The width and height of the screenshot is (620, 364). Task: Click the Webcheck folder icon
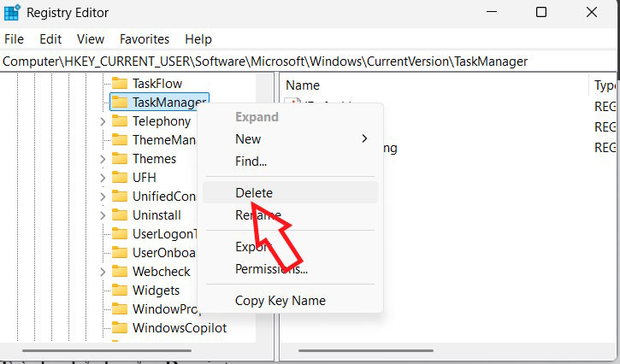pos(120,272)
